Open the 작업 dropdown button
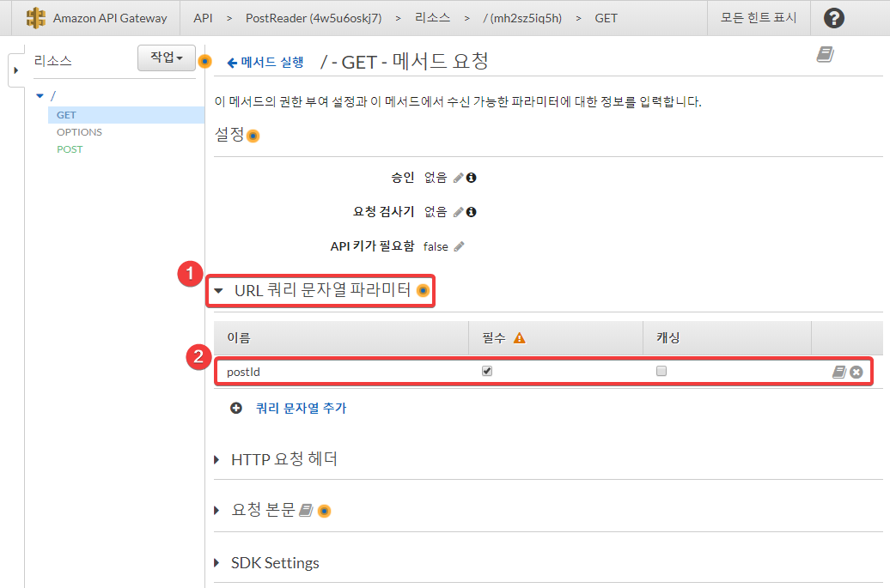The width and height of the screenshot is (890, 588). point(167,58)
